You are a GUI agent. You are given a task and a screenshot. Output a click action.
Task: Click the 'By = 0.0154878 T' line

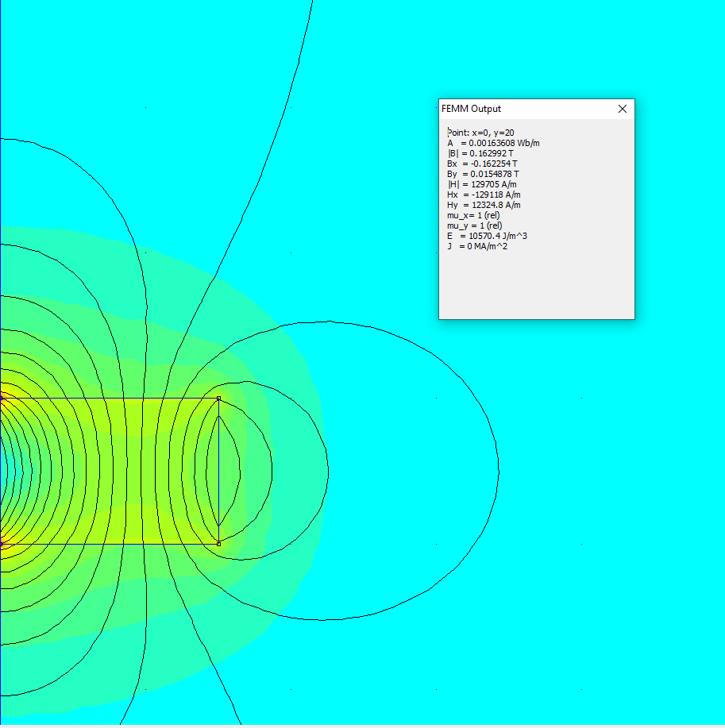[x=483, y=174]
